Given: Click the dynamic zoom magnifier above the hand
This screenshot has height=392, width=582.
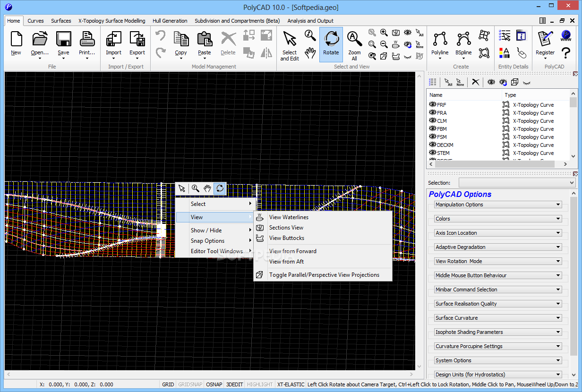Looking at the screenshot, I should click(310, 35).
